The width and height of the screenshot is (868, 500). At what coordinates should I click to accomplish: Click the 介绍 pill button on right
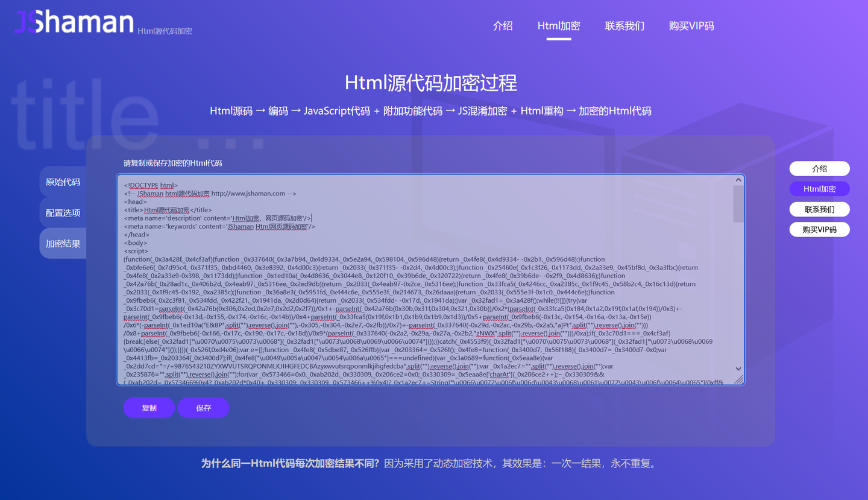point(819,169)
